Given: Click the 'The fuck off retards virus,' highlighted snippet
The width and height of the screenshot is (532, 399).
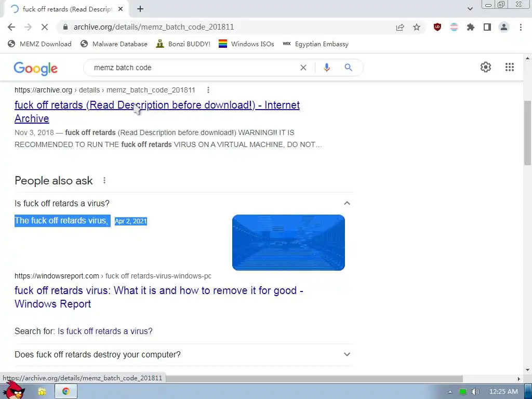Looking at the screenshot, I should point(62,220).
